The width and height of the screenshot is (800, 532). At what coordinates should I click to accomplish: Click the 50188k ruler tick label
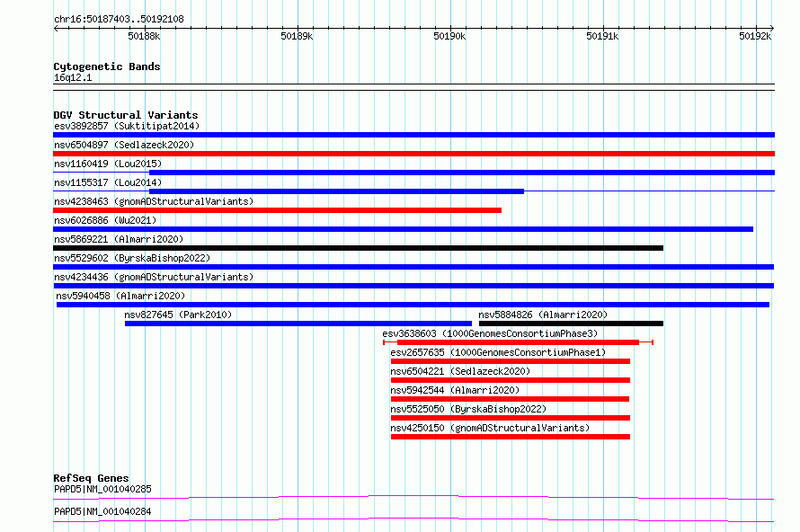click(144, 36)
